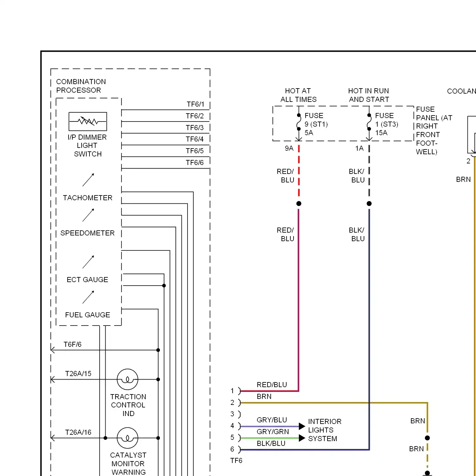Image resolution: width=476 pixels, height=476 pixels.
Task: Click the FUSE 1 (ST3) 15A label
Action: [387, 124]
